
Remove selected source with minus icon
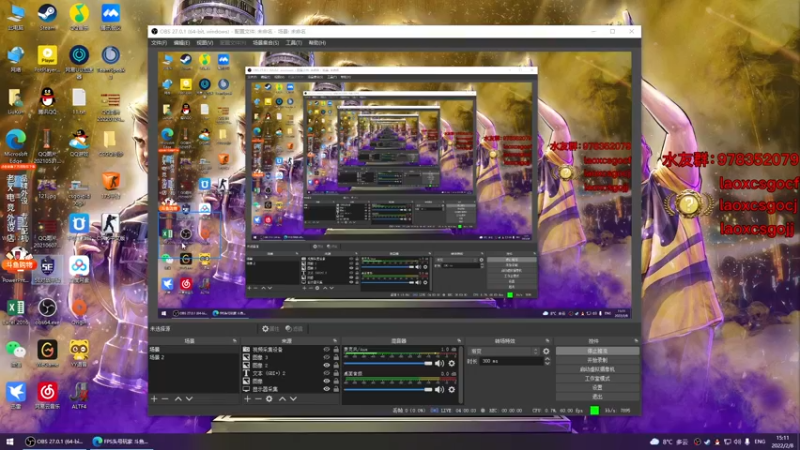258,399
